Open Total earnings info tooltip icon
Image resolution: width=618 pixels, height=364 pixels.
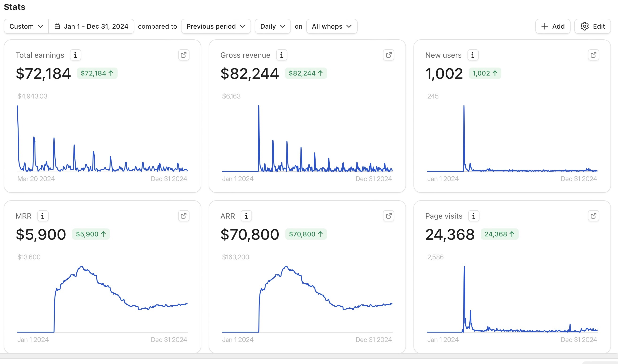(75, 55)
